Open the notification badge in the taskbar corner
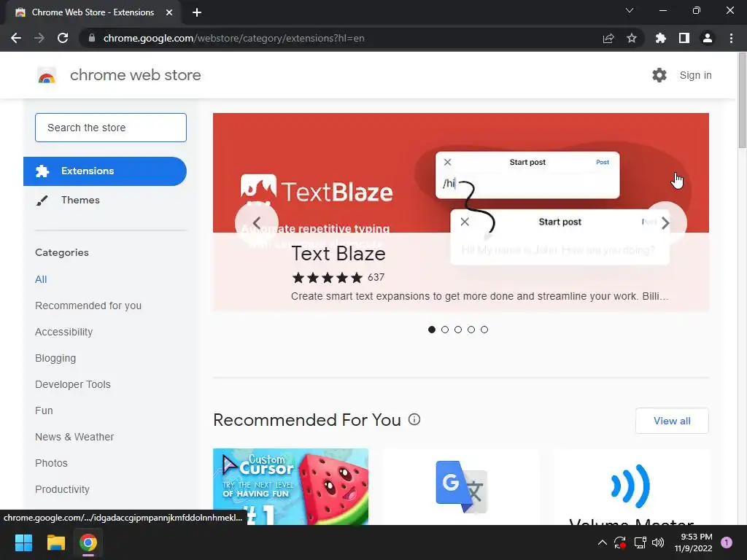This screenshot has width=747, height=560. (x=727, y=542)
